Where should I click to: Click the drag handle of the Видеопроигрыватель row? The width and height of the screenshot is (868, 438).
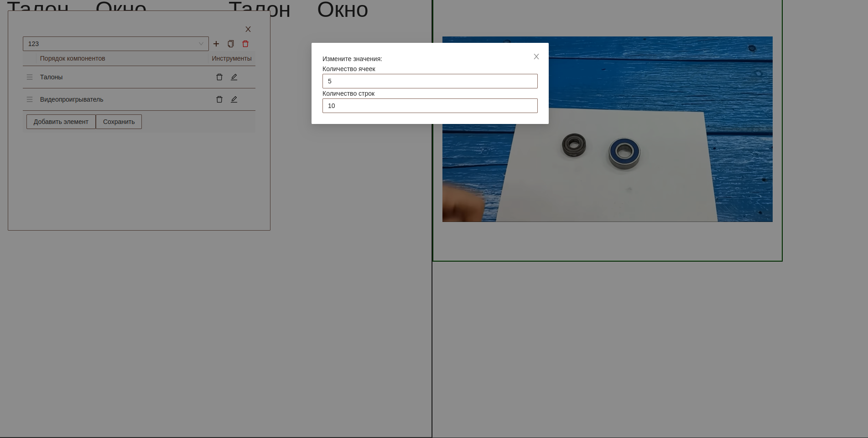pos(30,99)
